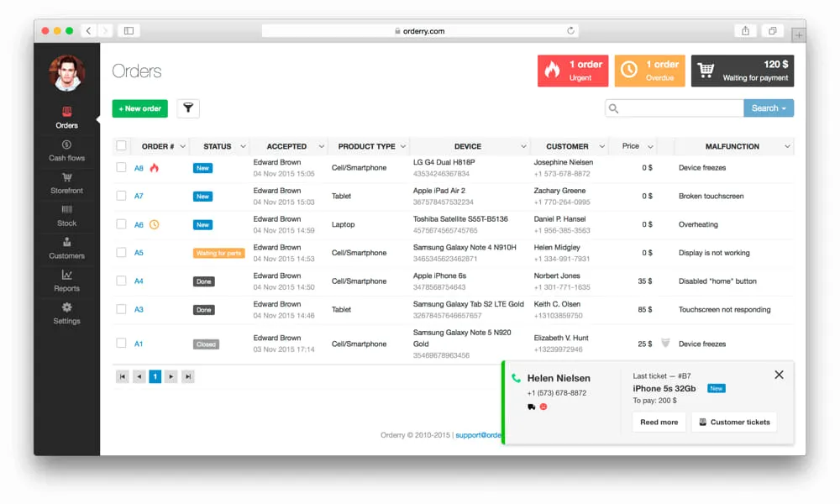Open order A8 link

[139, 168]
